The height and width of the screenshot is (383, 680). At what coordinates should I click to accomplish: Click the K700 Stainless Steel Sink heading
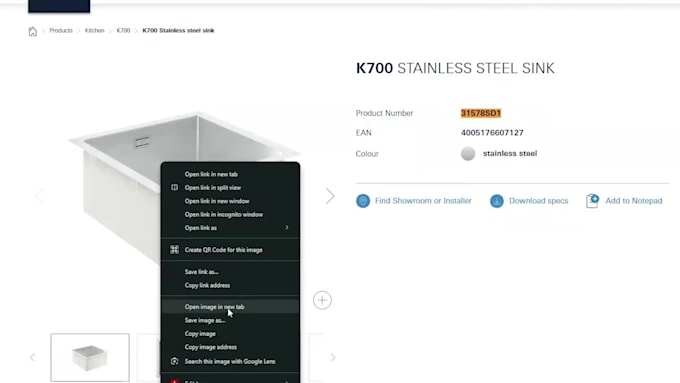click(x=455, y=68)
